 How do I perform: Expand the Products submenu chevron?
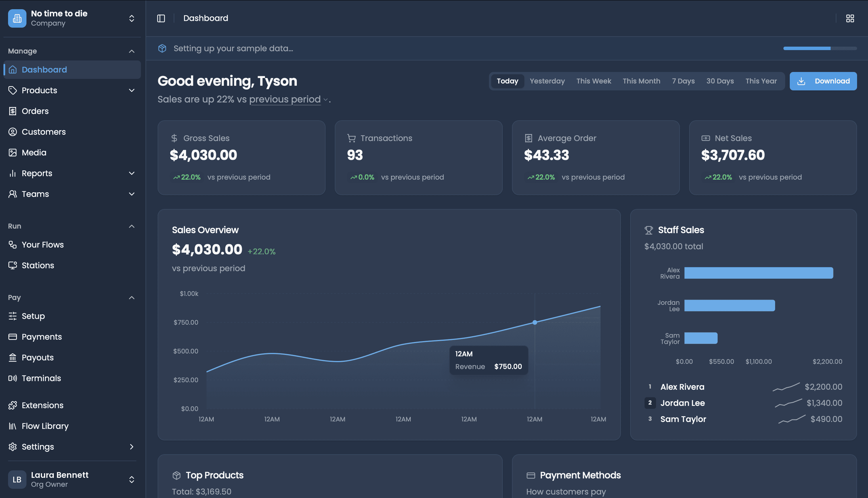pyautogui.click(x=131, y=90)
